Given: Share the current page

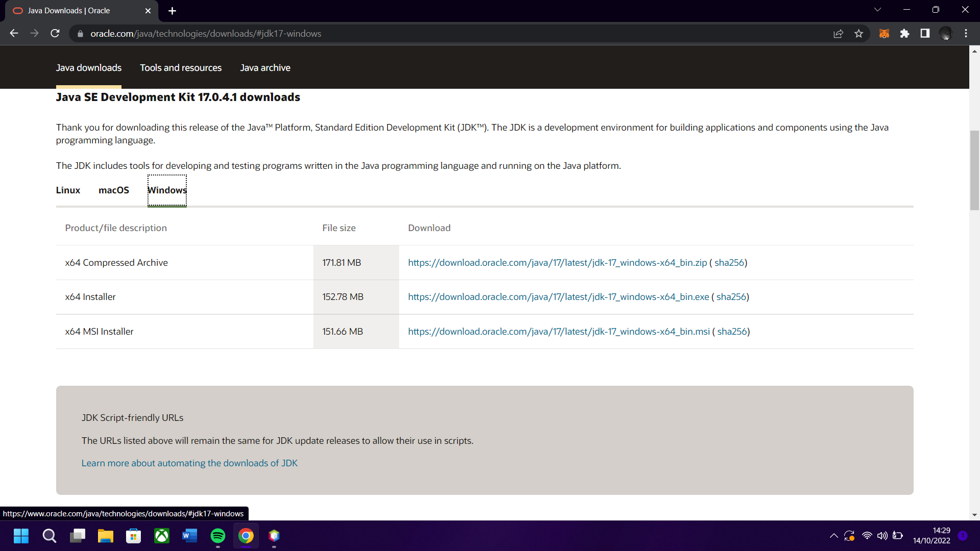Looking at the screenshot, I should 839,33.
